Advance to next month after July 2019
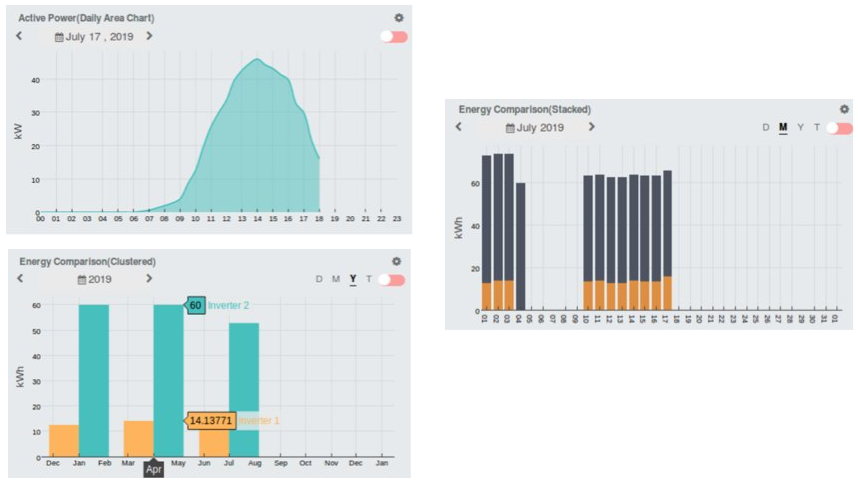 pyautogui.click(x=591, y=127)
